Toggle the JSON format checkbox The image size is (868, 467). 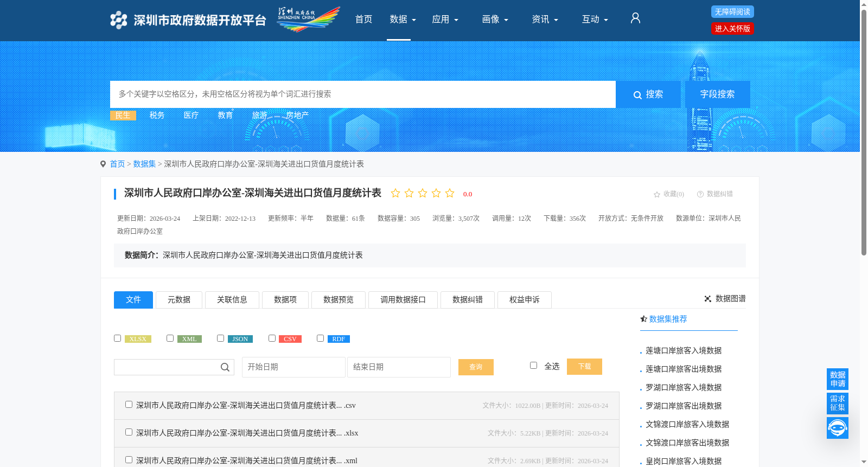point(220,338)
